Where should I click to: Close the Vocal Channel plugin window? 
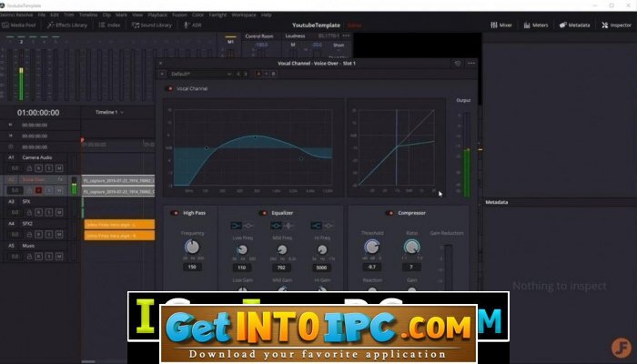160,64
